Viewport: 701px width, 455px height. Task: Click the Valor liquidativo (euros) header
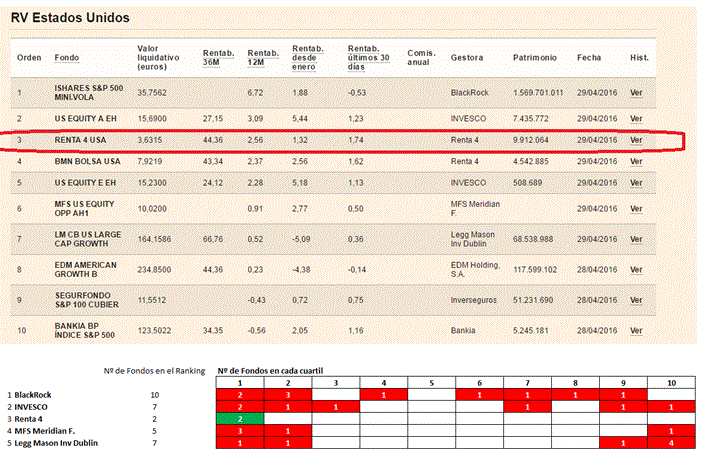[158, 58]
